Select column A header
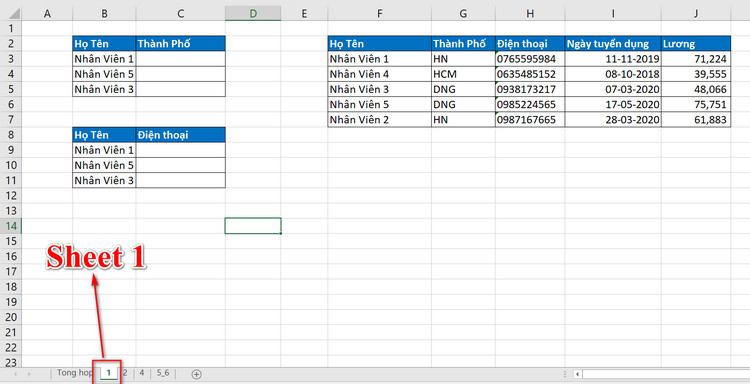This screenshot has height=384, width=750. coord(47,14)
